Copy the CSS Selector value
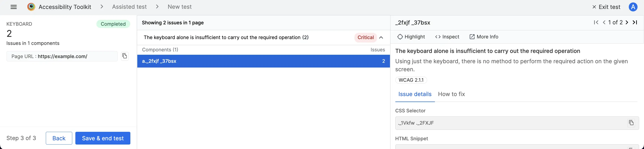This screenshot has height=149, width=644. click(631, 123)
